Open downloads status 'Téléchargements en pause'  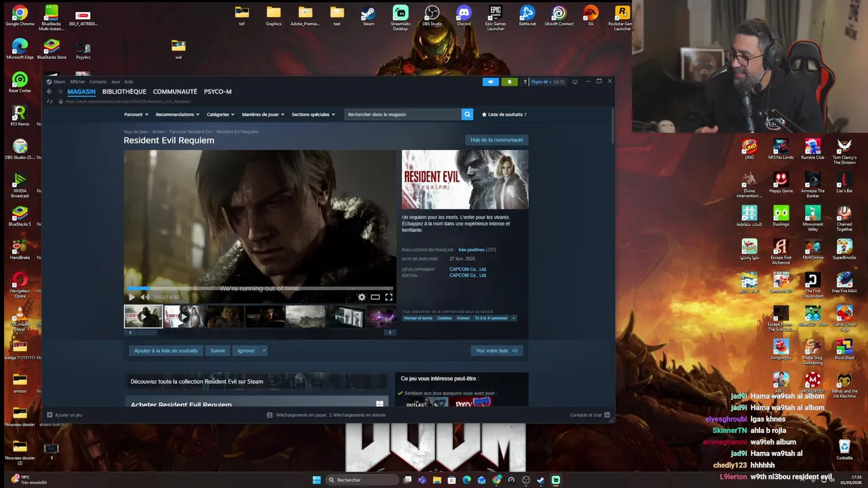pyautogui.click(x=326, y=415)
